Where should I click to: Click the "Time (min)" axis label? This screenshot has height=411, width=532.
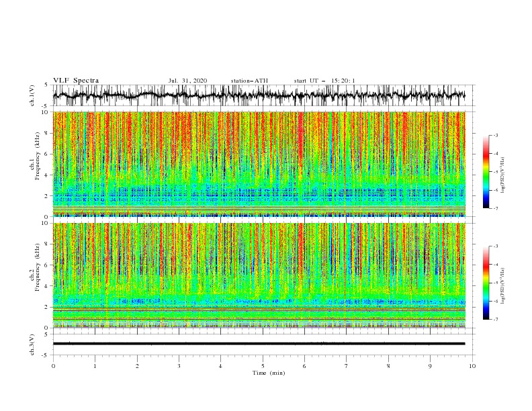tap(269, 373)
